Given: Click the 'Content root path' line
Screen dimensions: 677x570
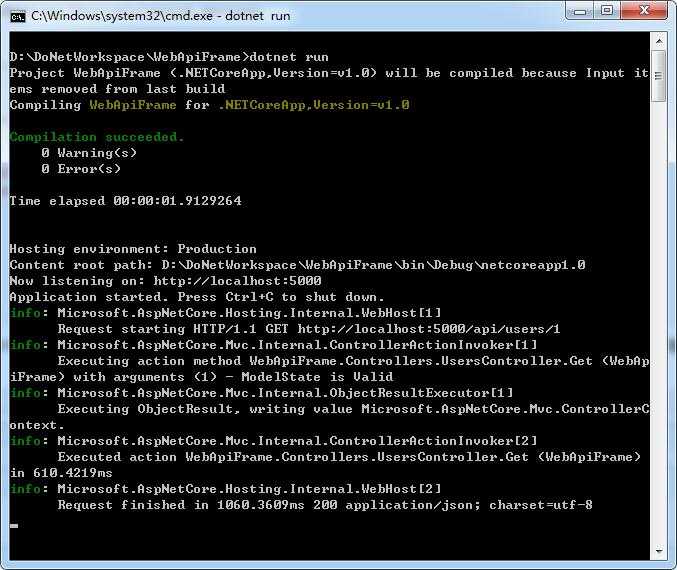Looking at the screenshot, I should [297, 265].
